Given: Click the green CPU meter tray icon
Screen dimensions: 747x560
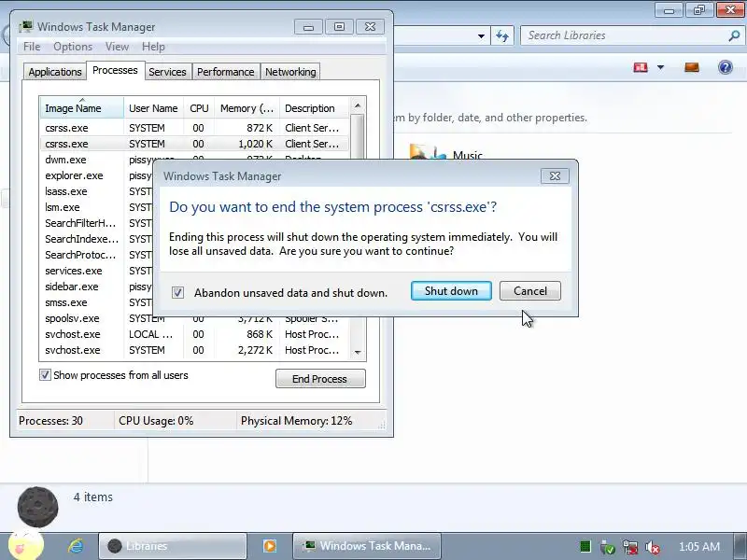Looking at the screenshot, I should tap(585, 547).
